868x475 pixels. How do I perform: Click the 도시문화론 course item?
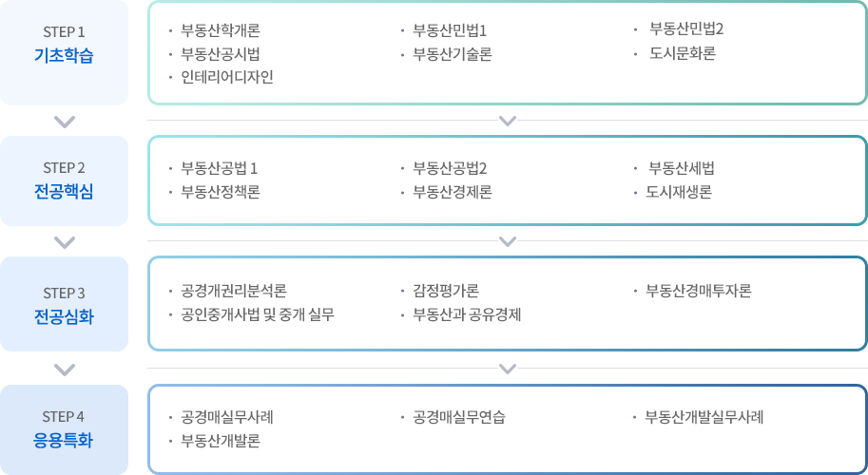[x=683, y=53]
